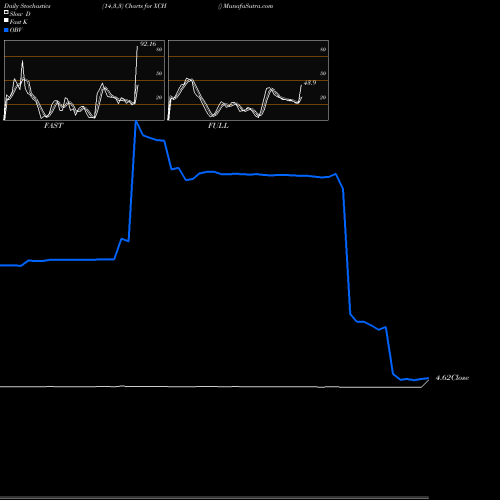Click the tallest spike in FAST stochastic chart
Screen dimensions: 500x500
137,47
